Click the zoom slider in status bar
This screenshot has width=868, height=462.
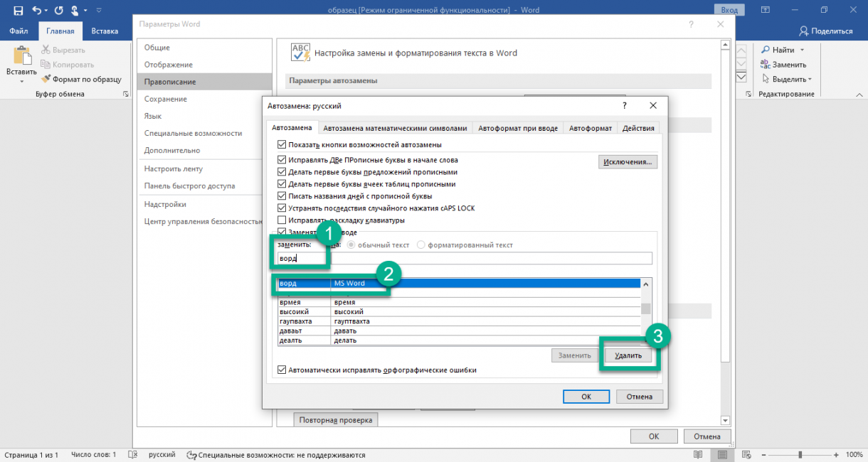tap(800, 454)
